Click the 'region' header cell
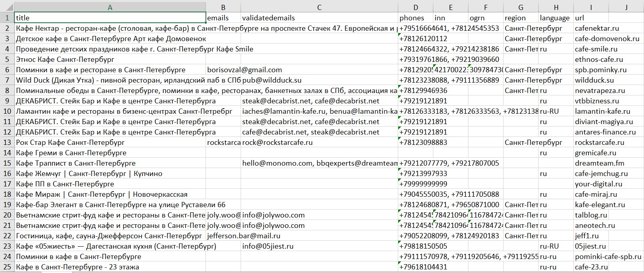 (521, 18)
